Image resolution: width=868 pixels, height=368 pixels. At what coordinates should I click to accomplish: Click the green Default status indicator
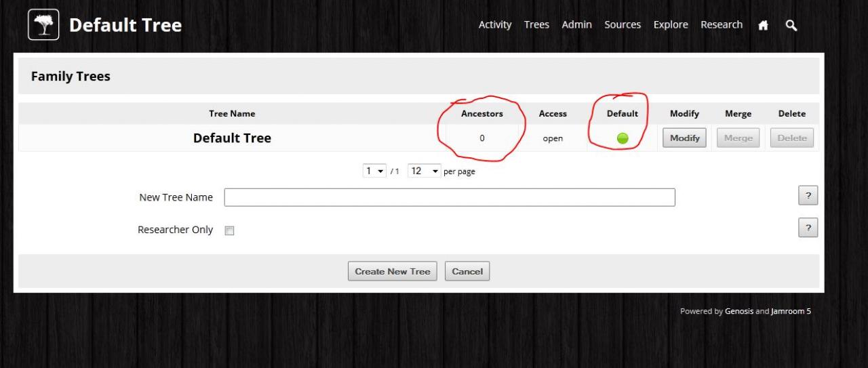coord(622,138)
